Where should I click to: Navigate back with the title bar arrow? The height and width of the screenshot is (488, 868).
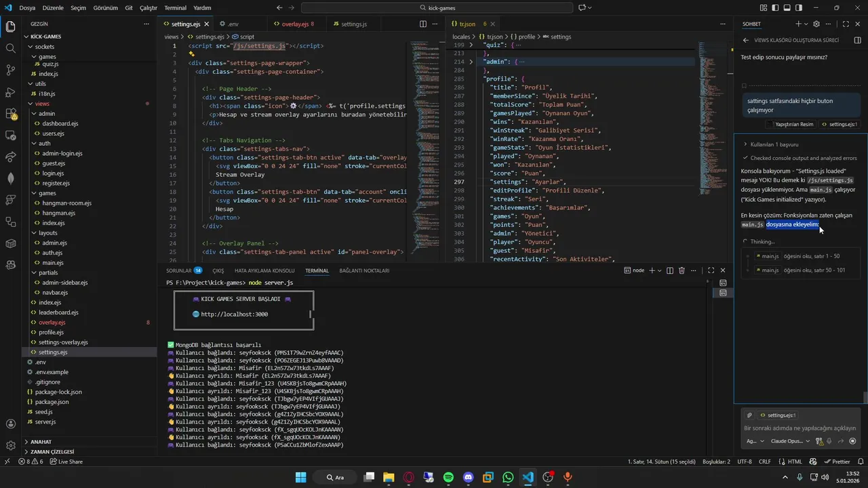280,7
